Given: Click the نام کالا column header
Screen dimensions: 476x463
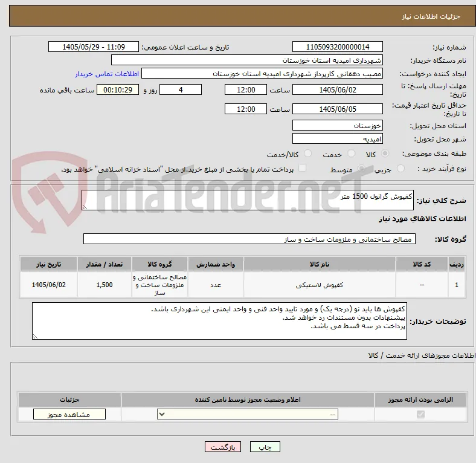Looking at the screenshot, I should tap(320, 264).
